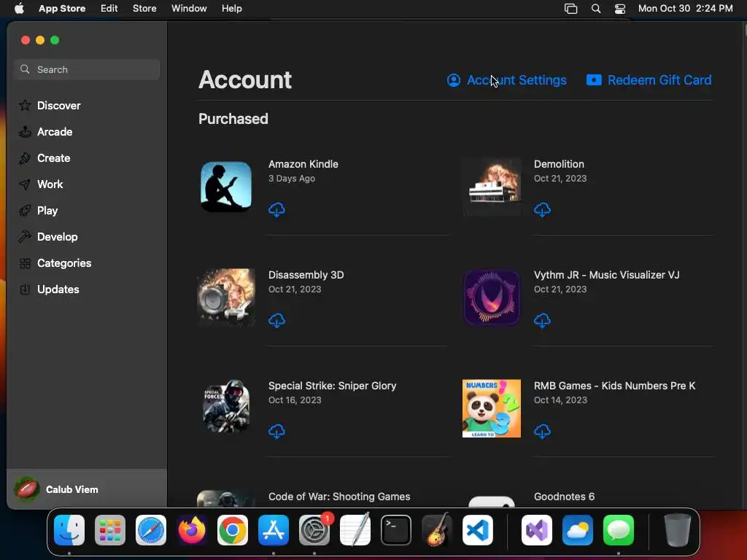Click the date and time clock
The width and height of the screenshot is (747, 560).
pos(686,9)
